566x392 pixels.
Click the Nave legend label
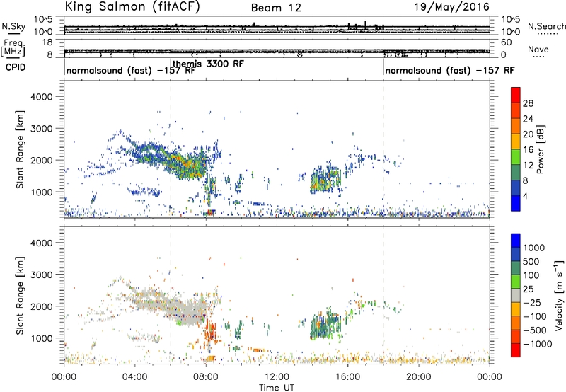click(538, 49)
